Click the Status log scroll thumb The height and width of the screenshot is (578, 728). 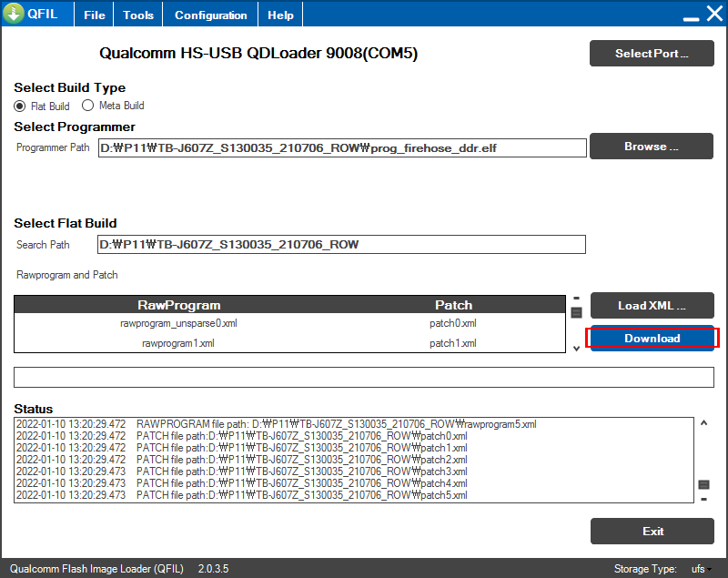[x=703, y=484]
